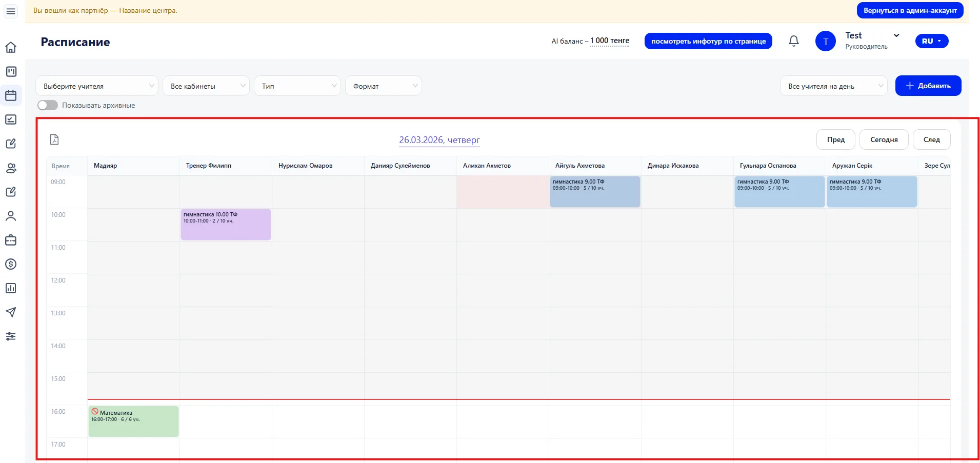Viewport: 980px width, 463px height.
Task: Click the 16:00 time label
Action: (58, 412)
